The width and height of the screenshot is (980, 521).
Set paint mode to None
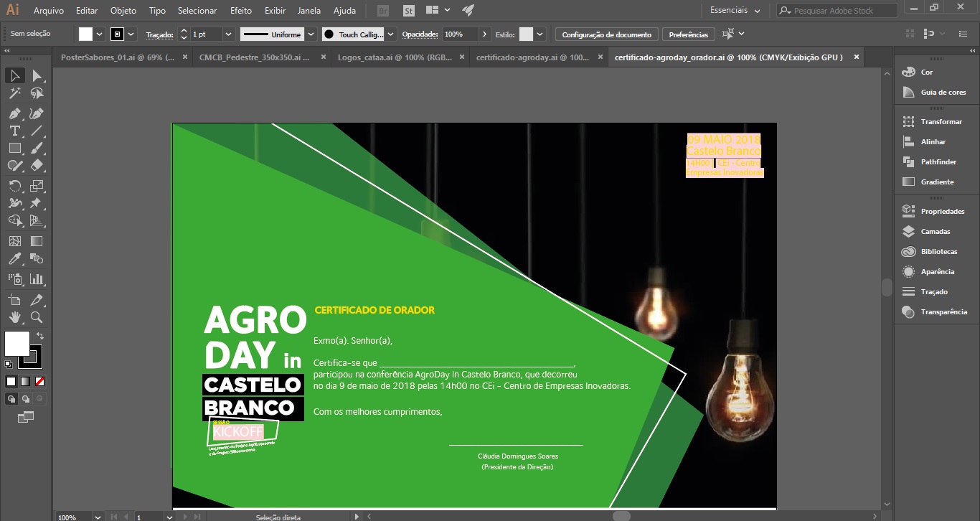tap(39, 381)
